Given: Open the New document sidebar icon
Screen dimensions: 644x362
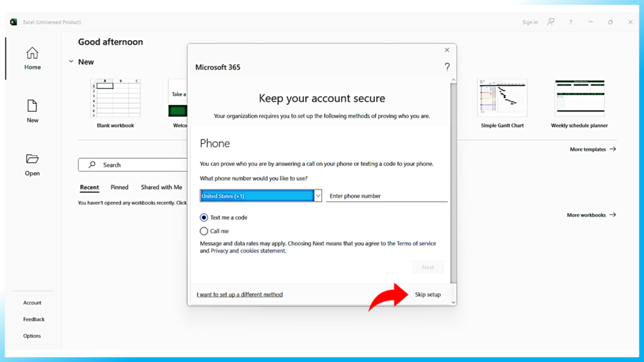Looking at the screenshot, I should pyautogui.click(x=32, y=106).
